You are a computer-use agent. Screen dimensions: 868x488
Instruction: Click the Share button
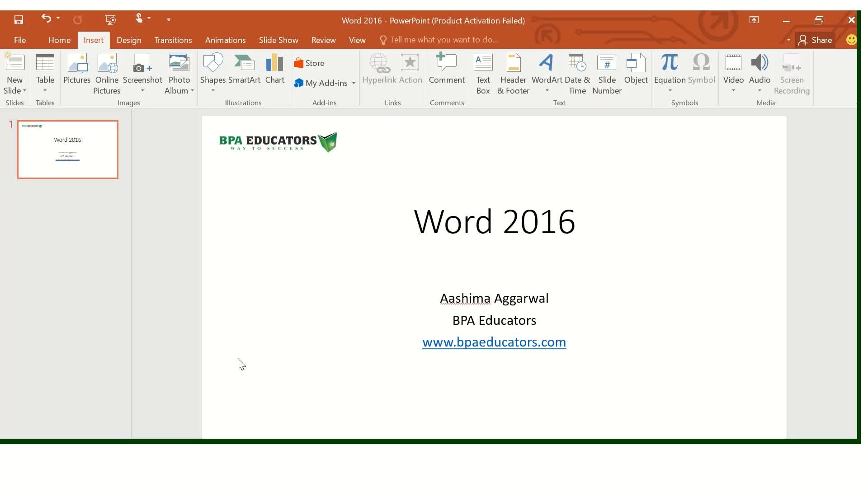pyautogui.click(x=815, y=40)
